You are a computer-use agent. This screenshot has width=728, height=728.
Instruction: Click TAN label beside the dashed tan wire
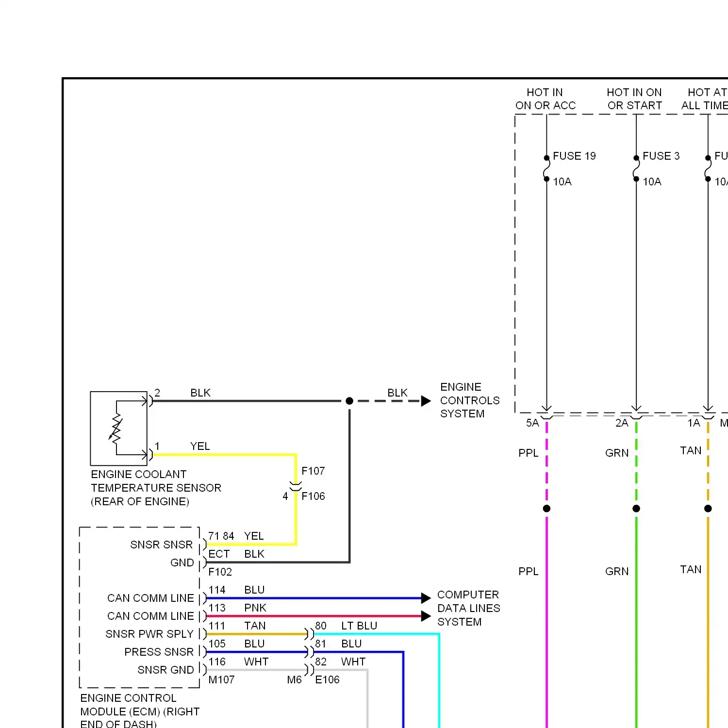(x=691, y=450)
